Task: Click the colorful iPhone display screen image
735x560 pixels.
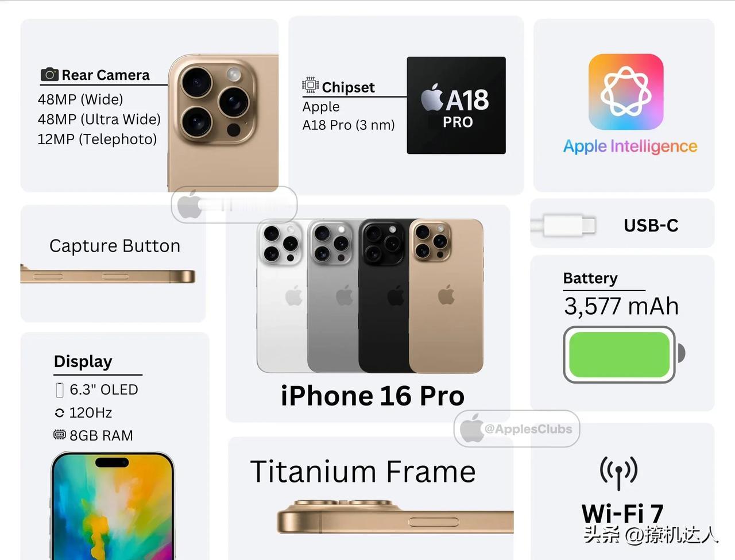Action: coord(113,506)
